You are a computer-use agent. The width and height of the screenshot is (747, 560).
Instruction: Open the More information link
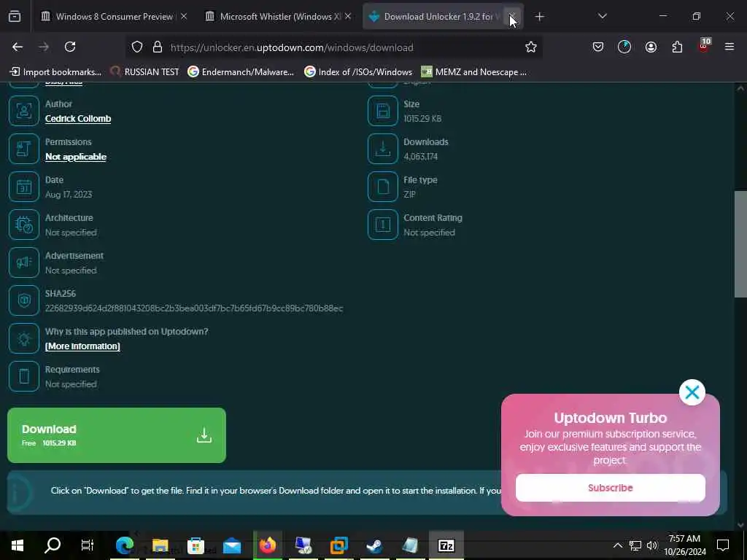click(x=82, y=346)
